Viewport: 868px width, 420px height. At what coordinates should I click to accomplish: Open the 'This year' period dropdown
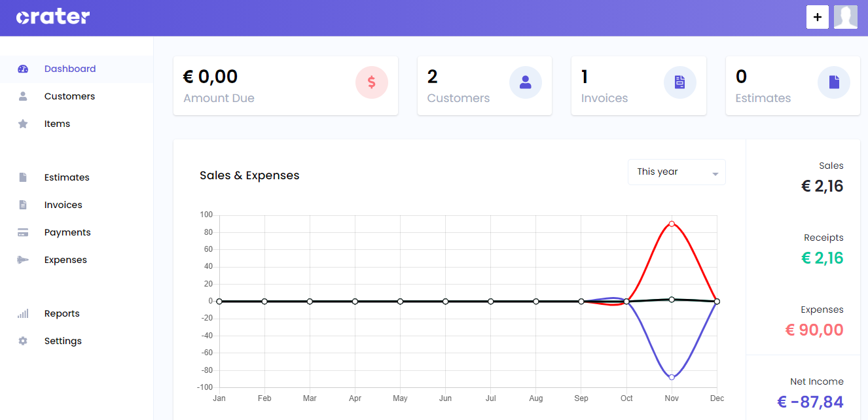tap(676, 172)
